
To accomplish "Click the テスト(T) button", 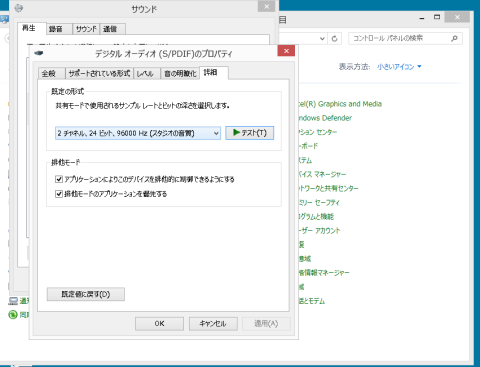I will [250, 133].
